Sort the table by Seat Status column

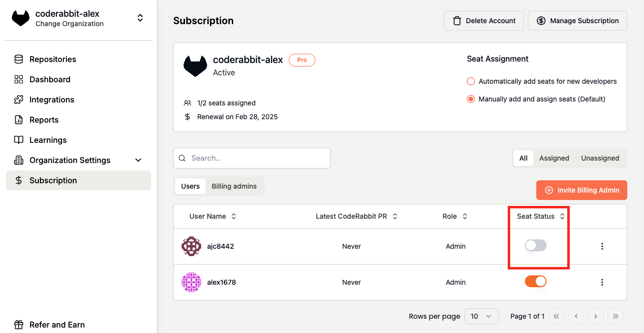pyautogui.click(x=562, y=216)
